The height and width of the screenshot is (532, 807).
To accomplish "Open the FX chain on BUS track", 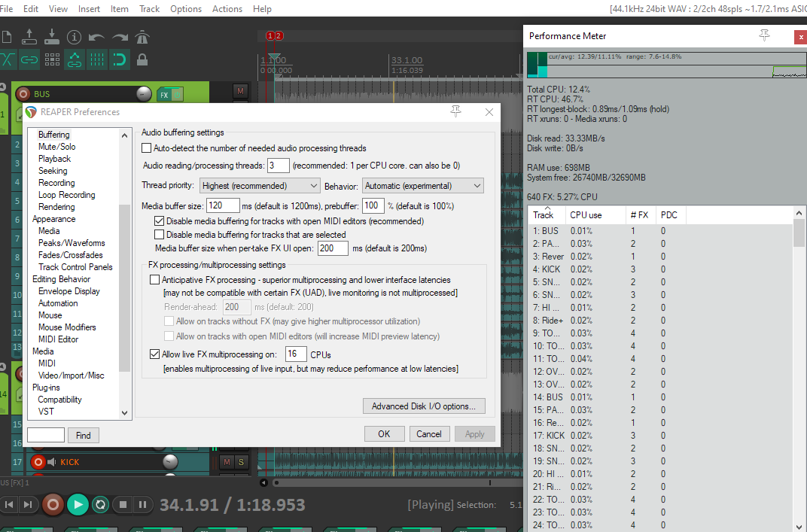I will point(163,95).
